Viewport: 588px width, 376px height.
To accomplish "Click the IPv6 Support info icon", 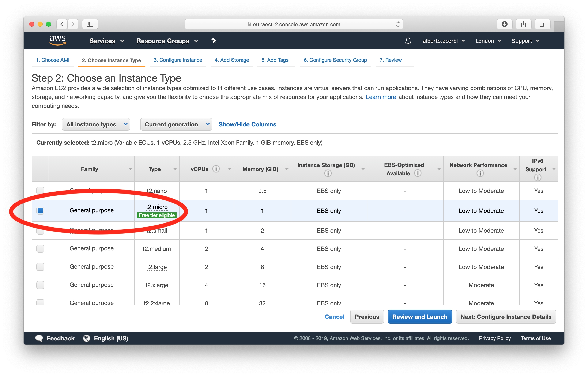I will (x=538, y=177).
